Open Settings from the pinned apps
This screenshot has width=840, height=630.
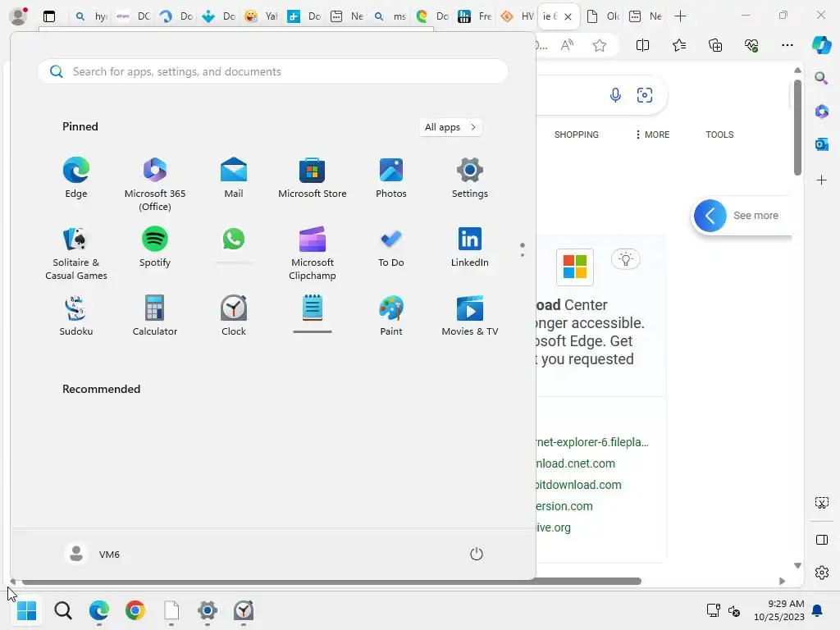(x=470, y=178)
